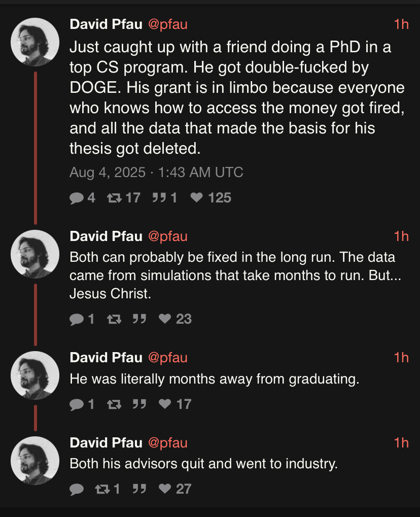Quote the 'months away from graduating' post
Image resolution: width=420 pixels, height=517 pixels.
point(139,404)
